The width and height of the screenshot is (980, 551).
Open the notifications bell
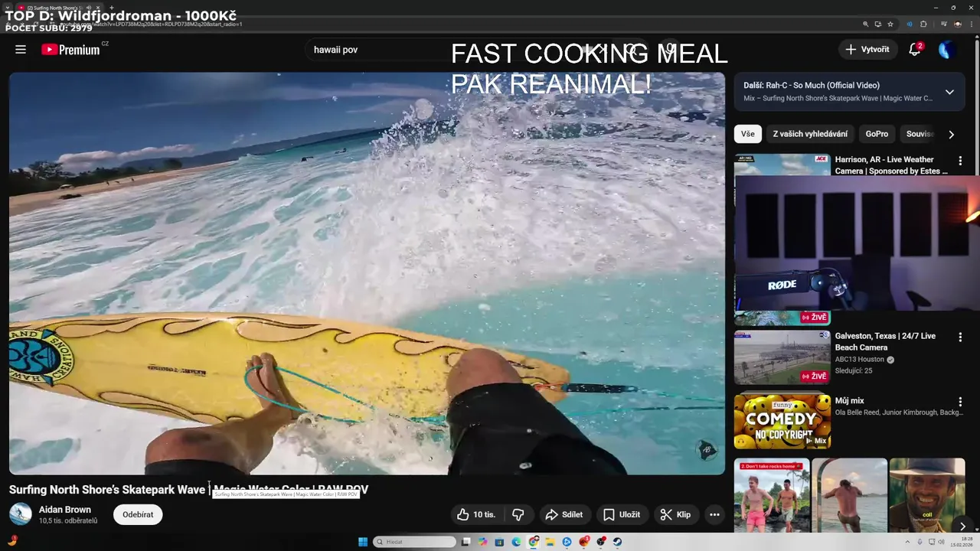click(914, 49)
